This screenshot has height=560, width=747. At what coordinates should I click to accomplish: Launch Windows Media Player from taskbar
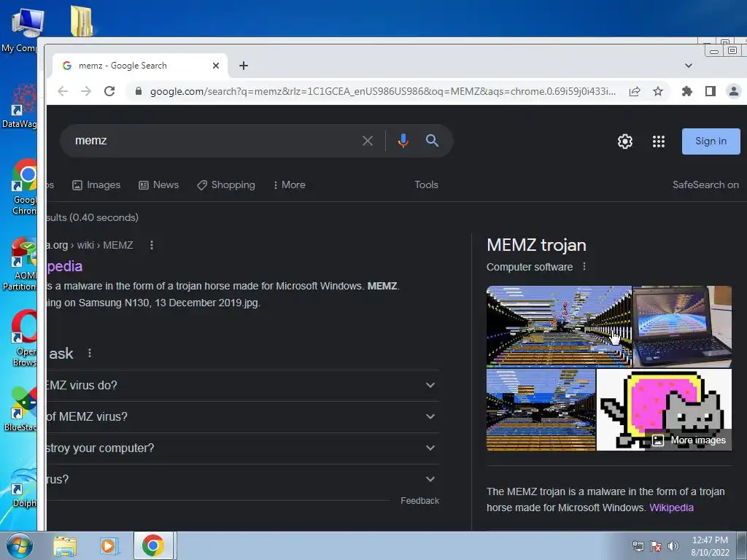click(x=109, y=545)
